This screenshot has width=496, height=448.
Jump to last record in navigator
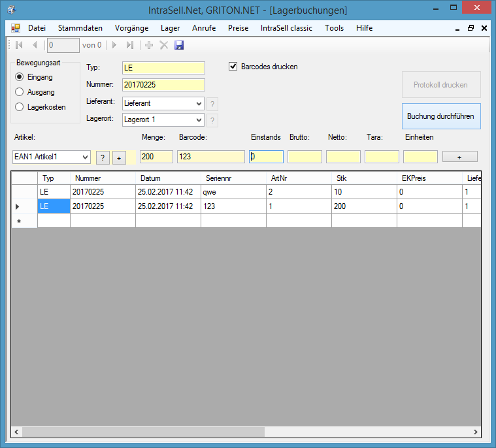[x=130, y=45]
